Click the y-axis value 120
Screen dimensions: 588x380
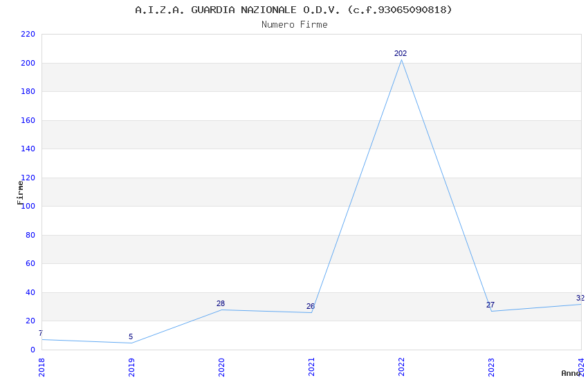pos(28,178)
